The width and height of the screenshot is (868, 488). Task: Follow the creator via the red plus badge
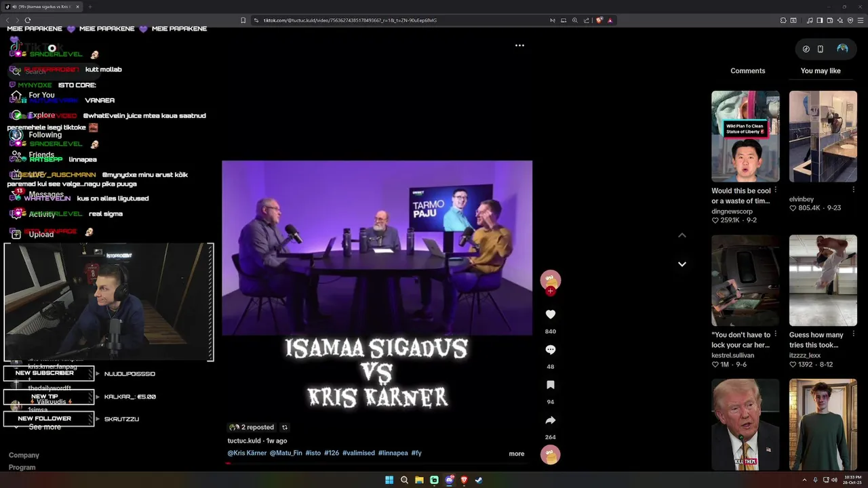pyautogui.click(x=551, y=291)
